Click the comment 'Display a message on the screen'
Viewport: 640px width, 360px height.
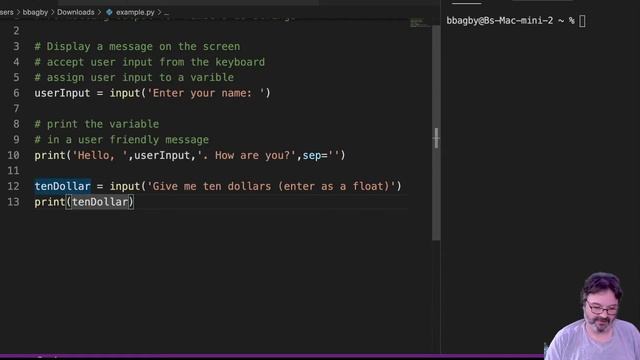click(x=137, y=47)
